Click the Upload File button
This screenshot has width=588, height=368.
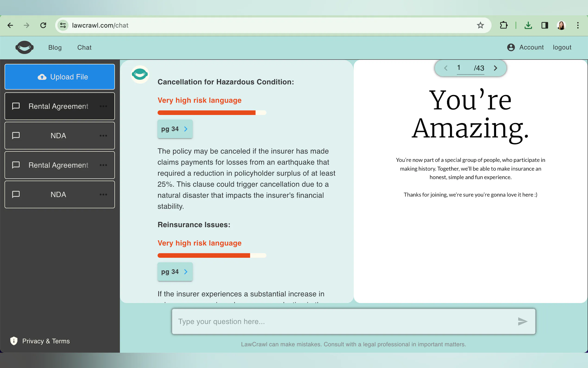tap(59, 77)
